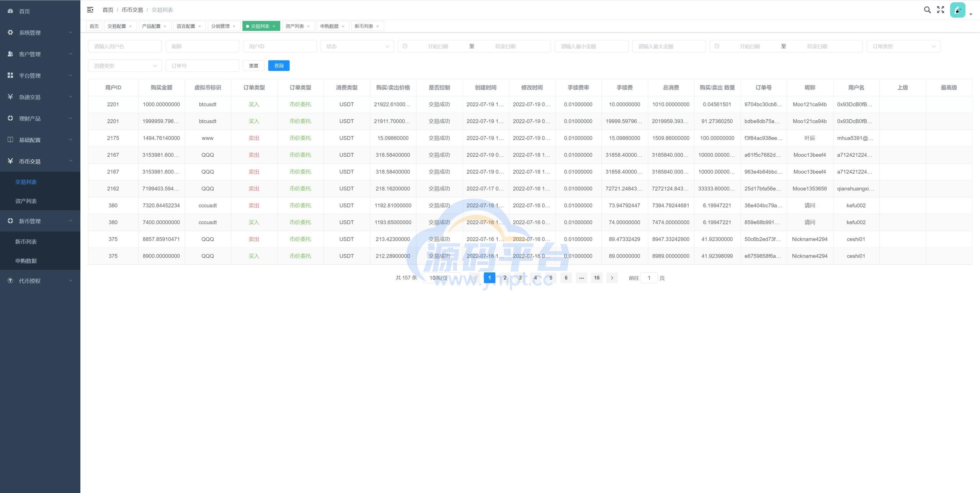Open the 10条/页 page size selector

click(x=442, y=278)
